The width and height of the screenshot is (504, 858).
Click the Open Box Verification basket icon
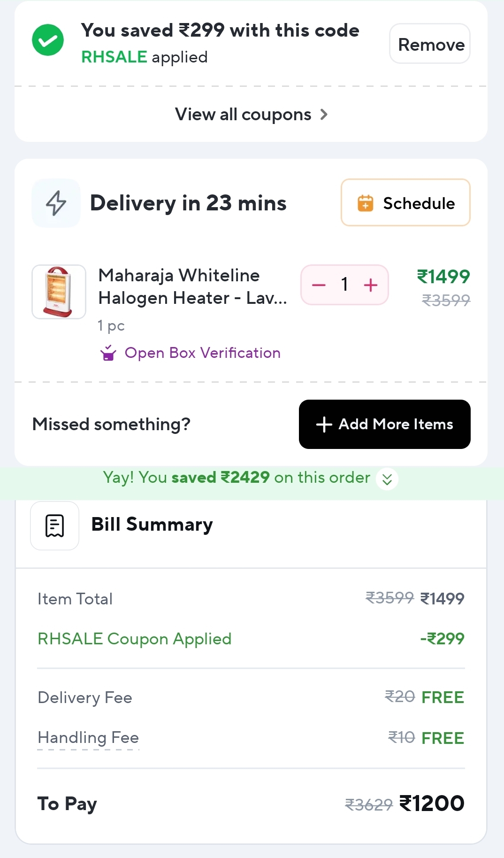[108, 353]
